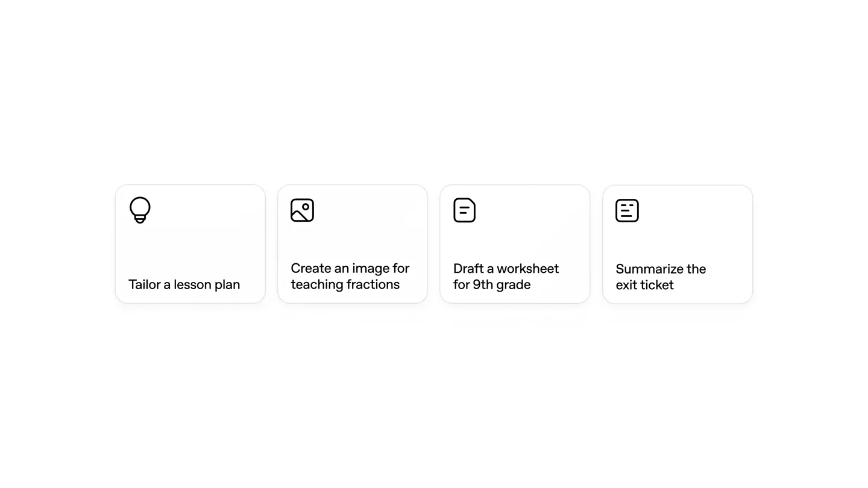Click the document page icon
868x488 pixels.
pos(464,210)
